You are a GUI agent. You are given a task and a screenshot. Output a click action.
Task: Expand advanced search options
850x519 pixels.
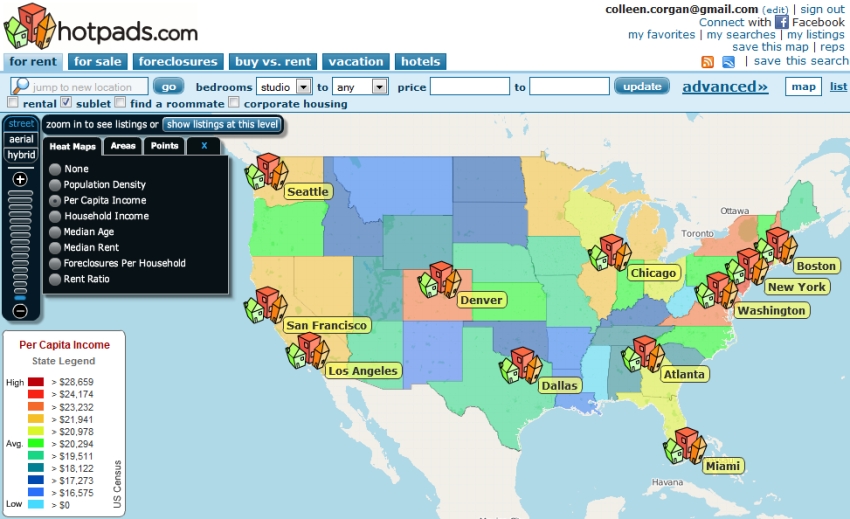pyautogui.click(x=725, y=87)
